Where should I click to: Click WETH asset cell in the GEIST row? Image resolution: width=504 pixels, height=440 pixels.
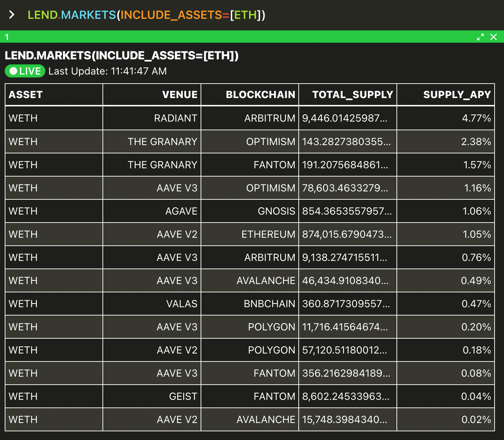point(54,396)
